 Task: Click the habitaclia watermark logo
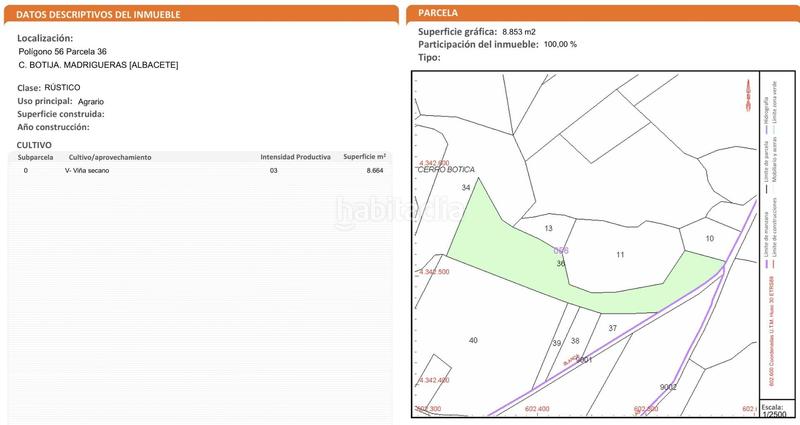[x=400, y=211]
